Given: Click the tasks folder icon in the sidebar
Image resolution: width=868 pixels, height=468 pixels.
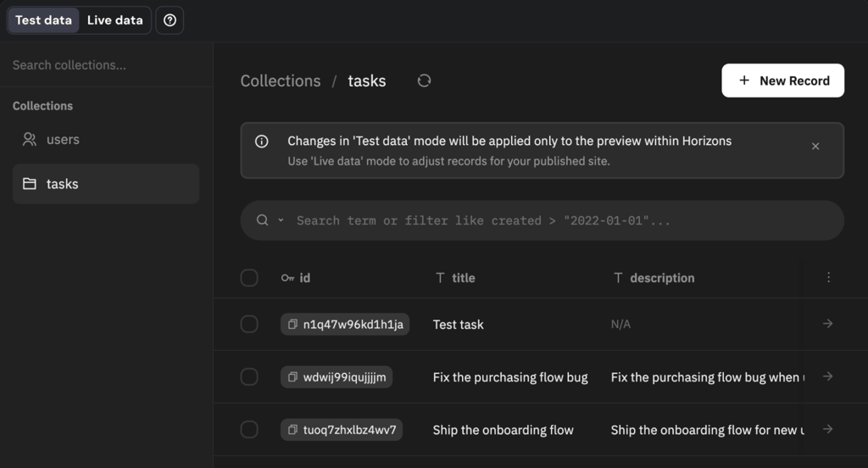Looking at the screenshot, I should click(x=30, y=183).
